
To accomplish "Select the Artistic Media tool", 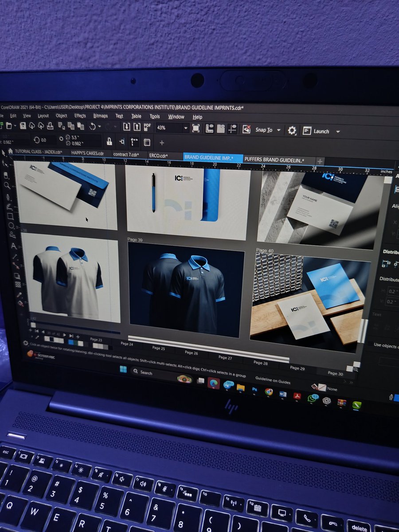I will [x=9, y=207].
